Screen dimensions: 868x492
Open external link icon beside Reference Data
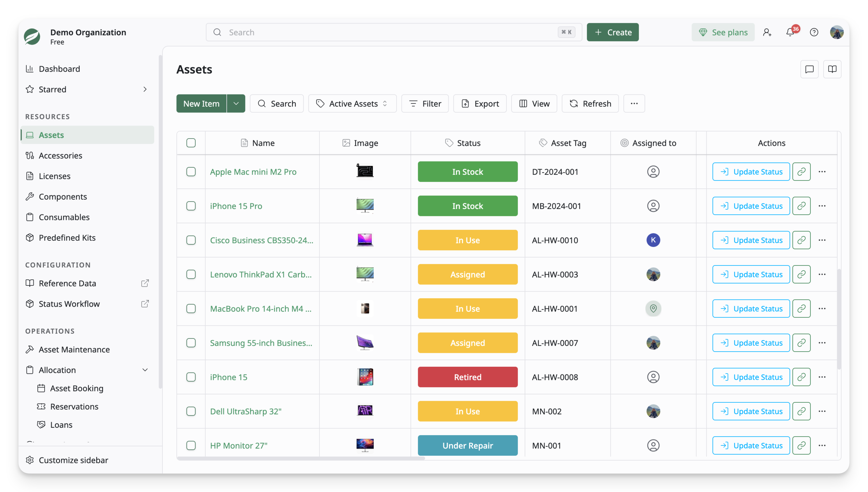[x=145, y=283]
